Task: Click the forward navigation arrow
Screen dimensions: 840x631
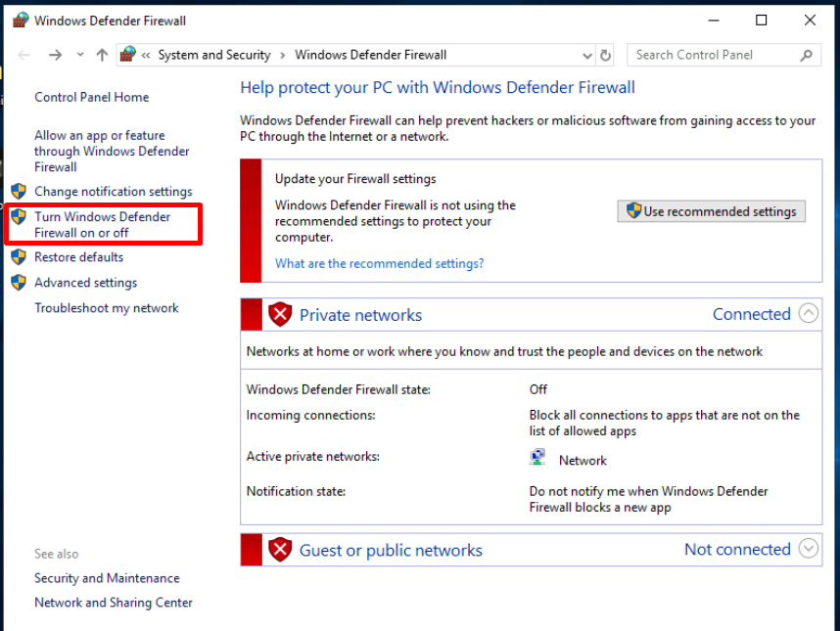Action: tap(55, 56)
